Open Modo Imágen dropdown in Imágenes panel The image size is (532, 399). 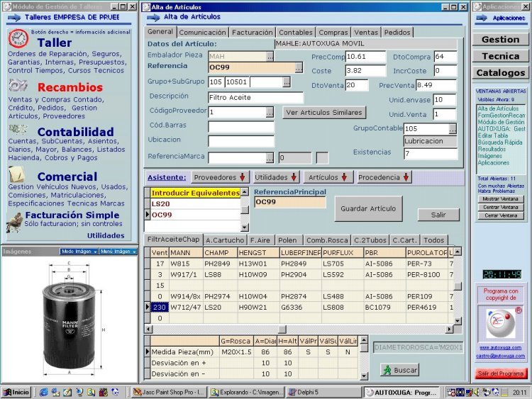(x=79, y=251)
